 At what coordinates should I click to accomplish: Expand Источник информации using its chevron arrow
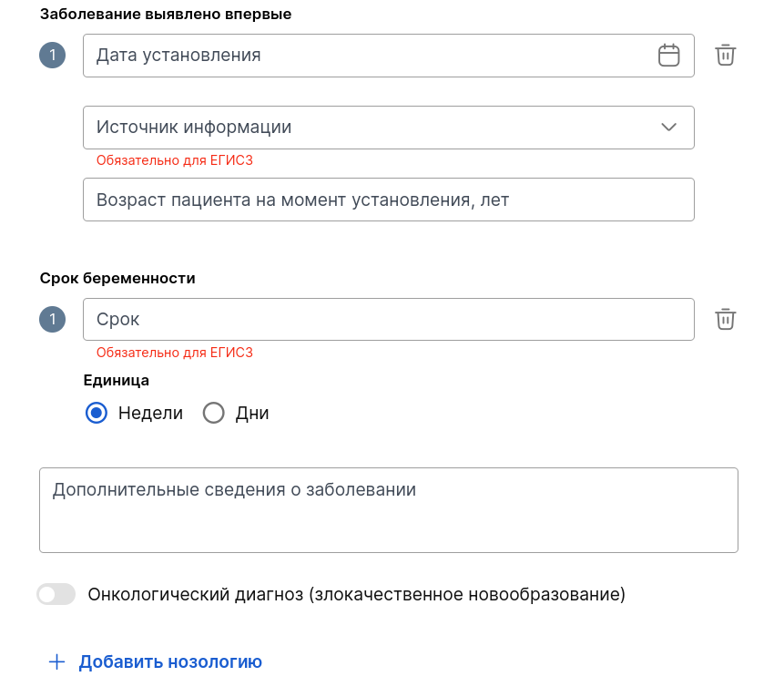click(669, 127)
